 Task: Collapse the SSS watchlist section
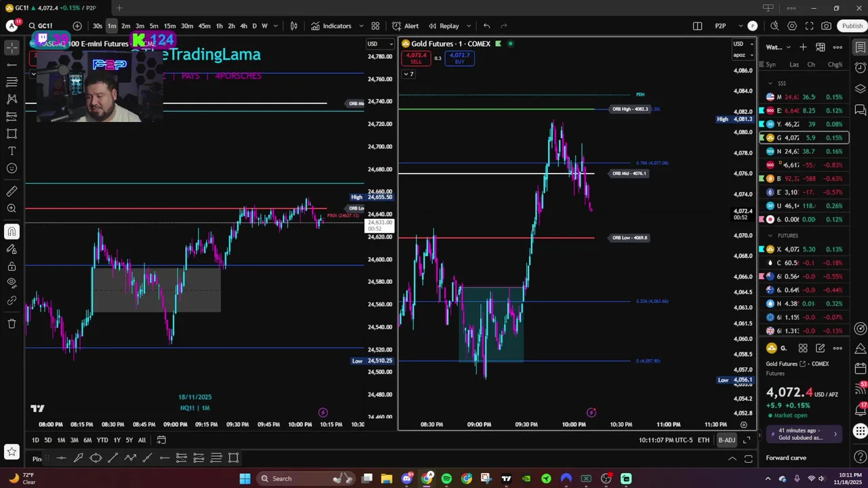770,83
